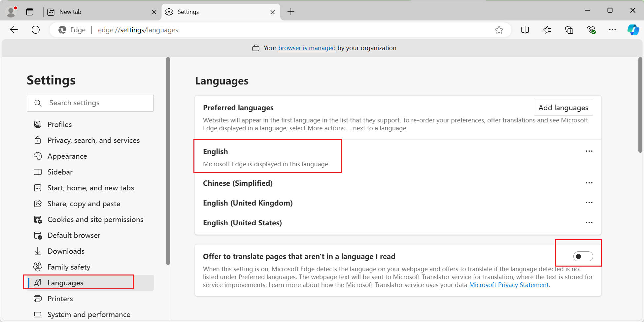This screenshot has width=644, height=322.
Task: Open Privacy, search, and services
Action: (90, 140)
